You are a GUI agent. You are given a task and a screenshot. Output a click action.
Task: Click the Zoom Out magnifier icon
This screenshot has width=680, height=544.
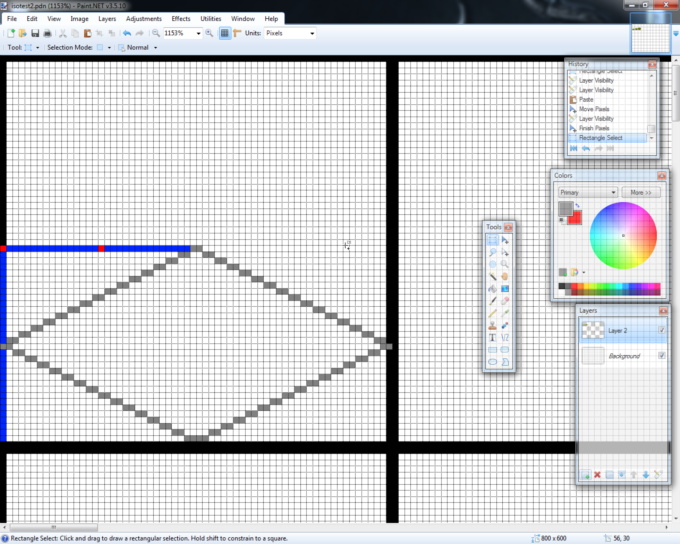[156, 33]
